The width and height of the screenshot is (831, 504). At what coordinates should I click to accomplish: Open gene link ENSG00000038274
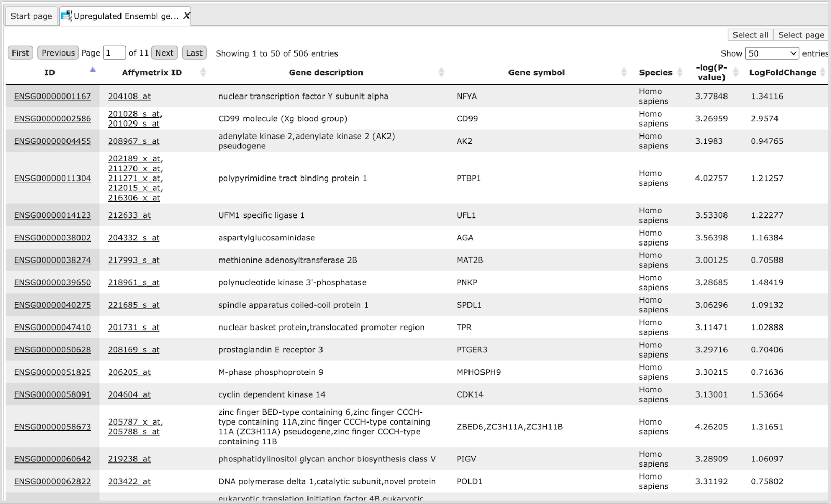pyautogui.click(x=52, y=260)
